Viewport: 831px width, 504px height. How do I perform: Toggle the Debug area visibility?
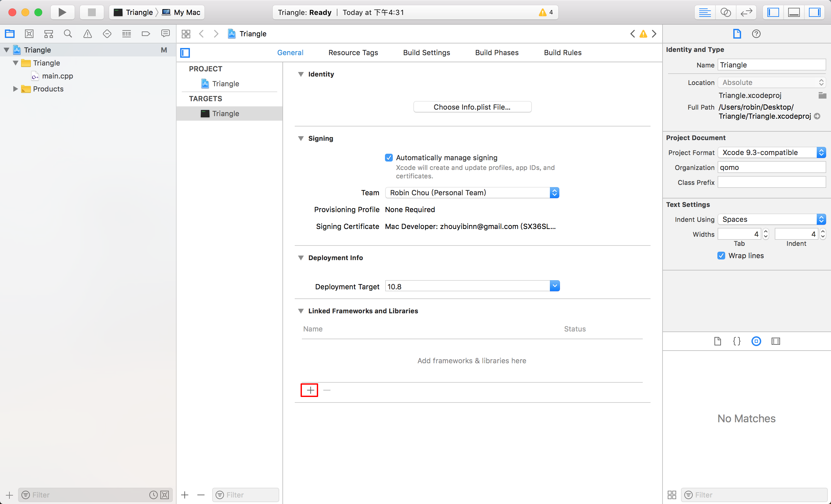click(794, 12)
